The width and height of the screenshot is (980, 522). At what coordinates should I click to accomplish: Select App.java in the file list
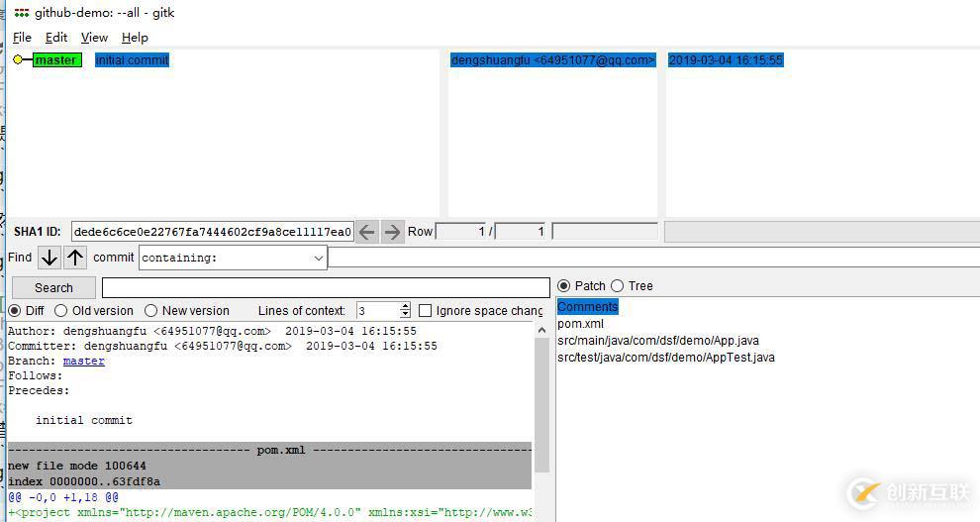click(658, 341)
